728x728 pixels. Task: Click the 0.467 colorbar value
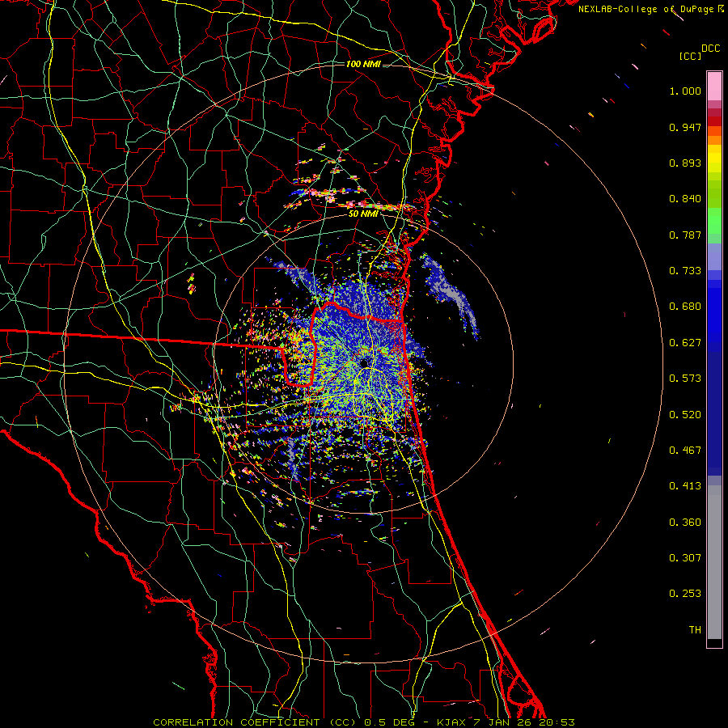click(685, 451)
